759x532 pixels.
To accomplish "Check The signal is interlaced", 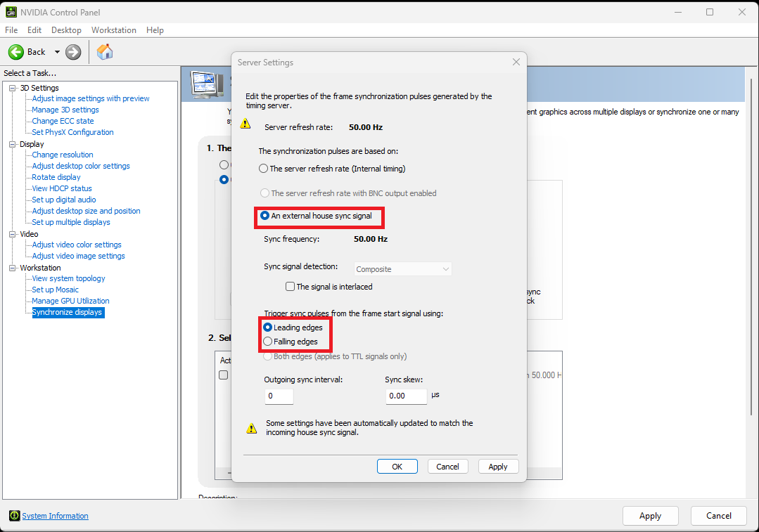I will coord(290,286).
